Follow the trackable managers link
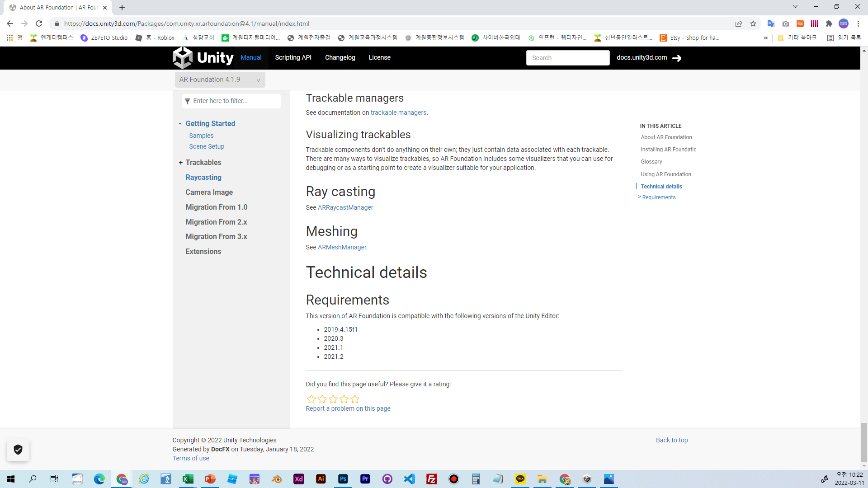Screen dimensions: 868x488 (398, 113)
